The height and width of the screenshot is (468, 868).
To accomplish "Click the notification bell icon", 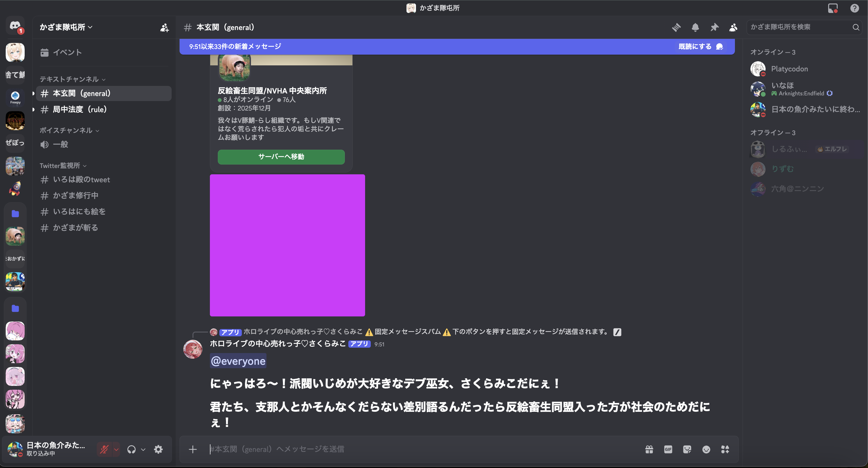I will (695, 27).
